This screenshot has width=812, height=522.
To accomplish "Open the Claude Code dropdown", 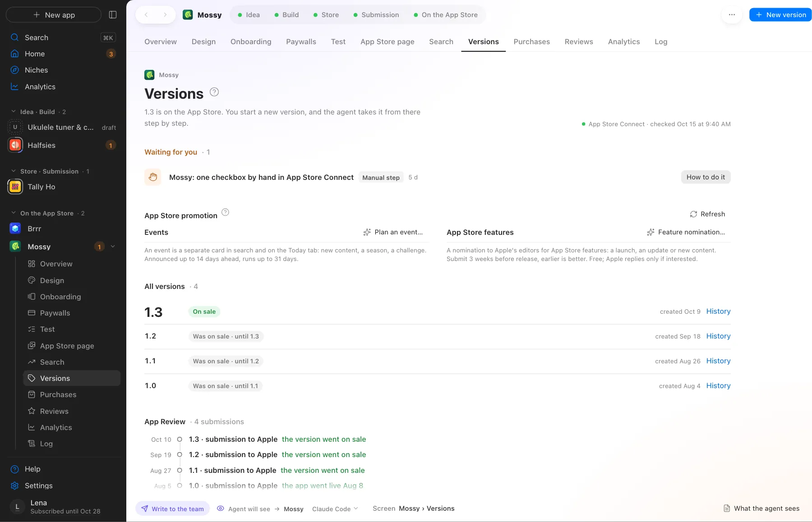I will [x=335, y=508].
